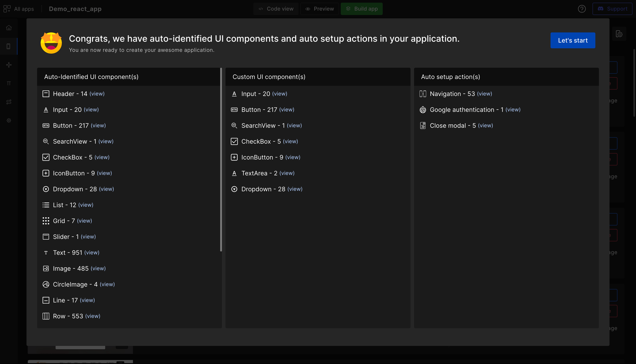View the custom Dropdown components

pyautogui.click(x=295, y=189)
